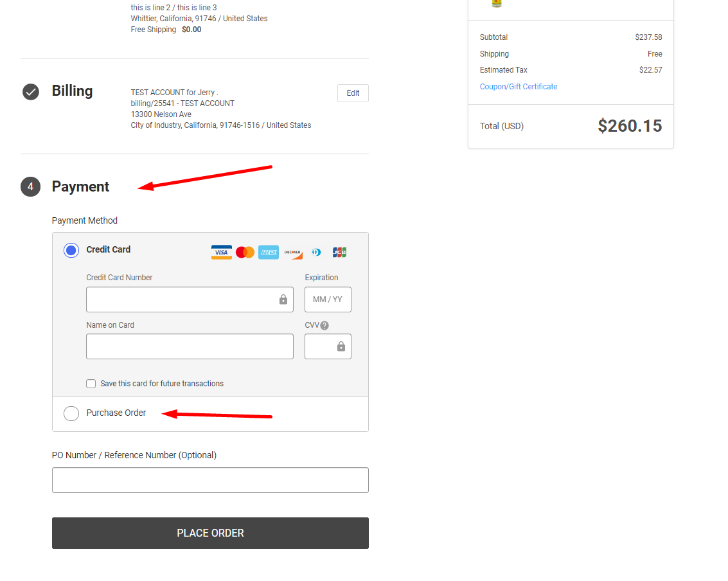Viewport: 728px width, 581px height.
Task: Click the Whittier, California, 91746 line
Action: [199, 19]
